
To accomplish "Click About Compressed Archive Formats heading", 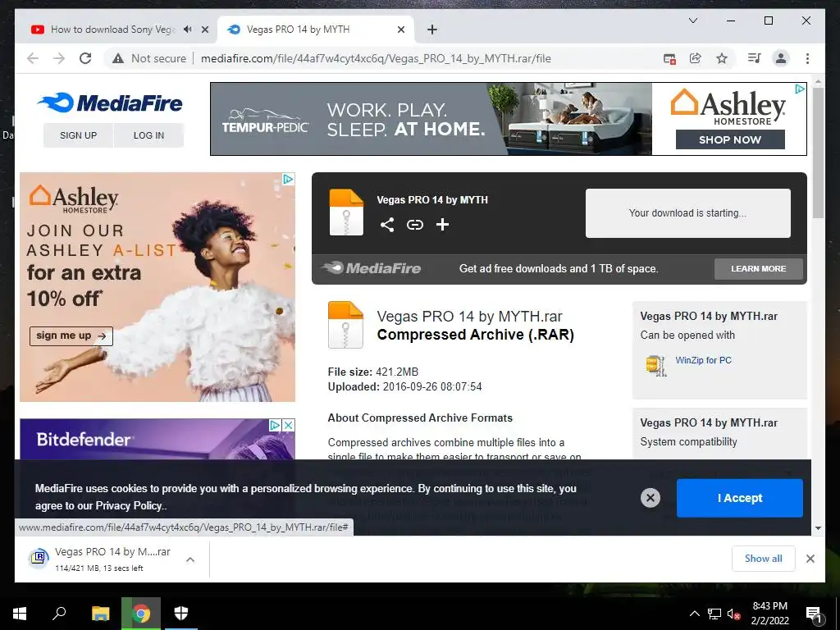I will [420, 418].
